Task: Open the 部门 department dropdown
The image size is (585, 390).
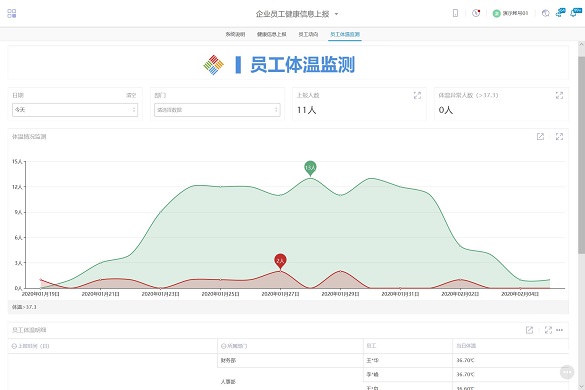Action: coord(217,110)
